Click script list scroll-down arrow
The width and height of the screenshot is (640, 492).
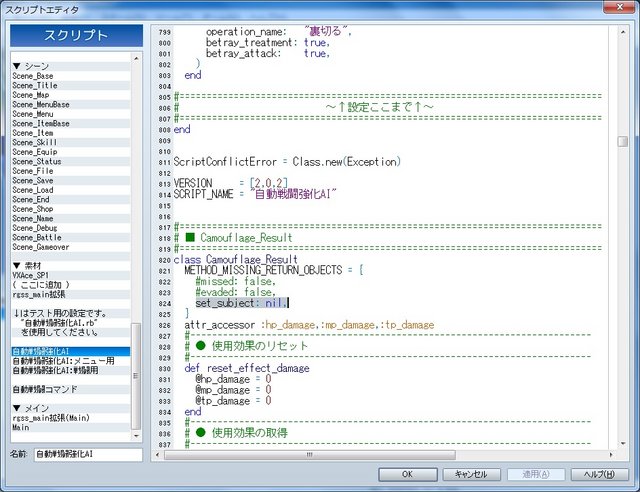(136, 436)
